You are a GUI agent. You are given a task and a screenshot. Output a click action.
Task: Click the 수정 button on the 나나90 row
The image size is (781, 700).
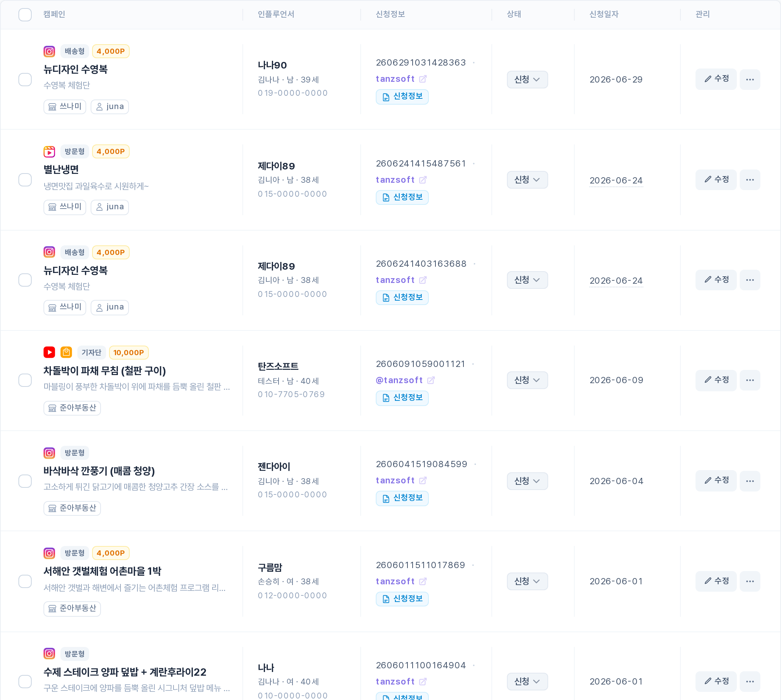tap(716, 79)
